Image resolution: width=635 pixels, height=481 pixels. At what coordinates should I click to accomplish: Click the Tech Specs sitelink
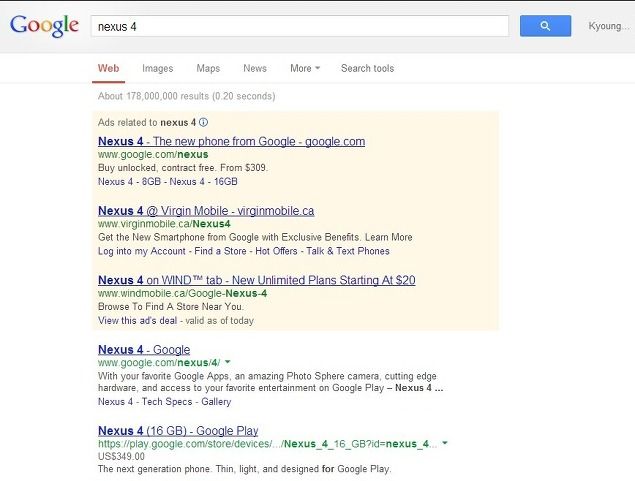[167, 402]
